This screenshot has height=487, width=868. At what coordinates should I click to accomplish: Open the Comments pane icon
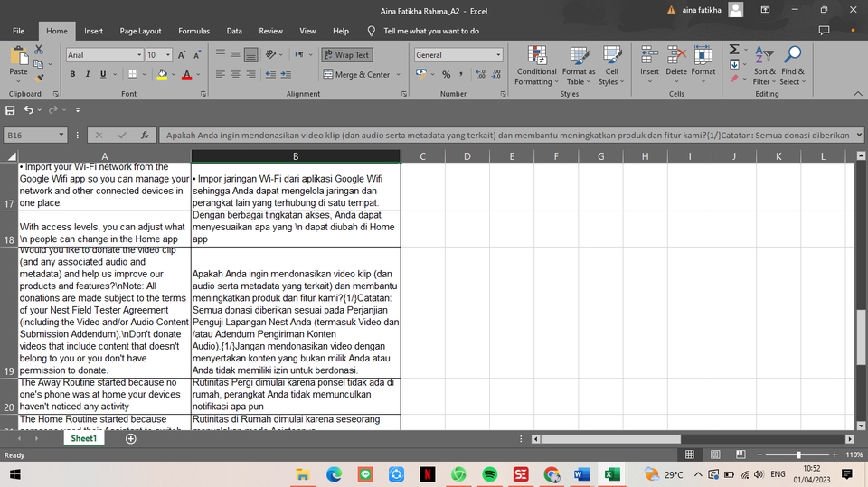click(824, 31)
